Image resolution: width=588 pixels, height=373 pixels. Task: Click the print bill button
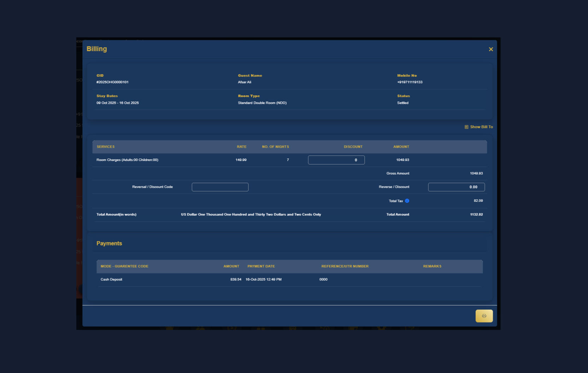(x=484, y=316)
